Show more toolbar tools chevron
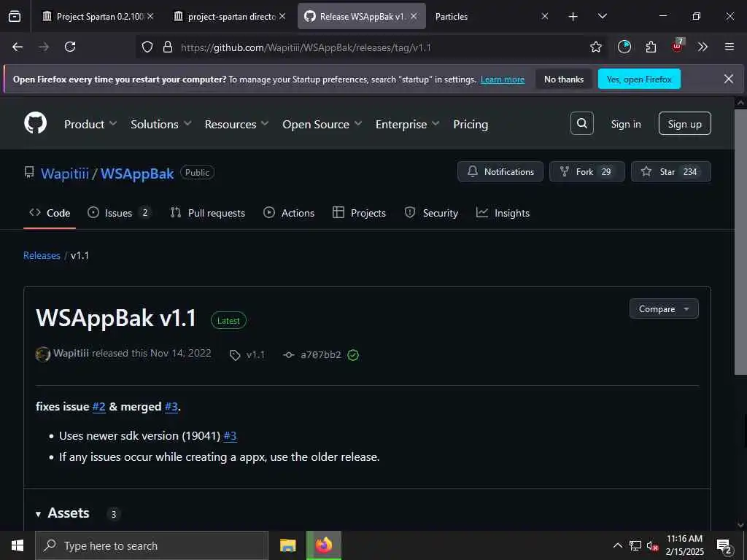This screenshot has width=747, height=560. point(703,47)
